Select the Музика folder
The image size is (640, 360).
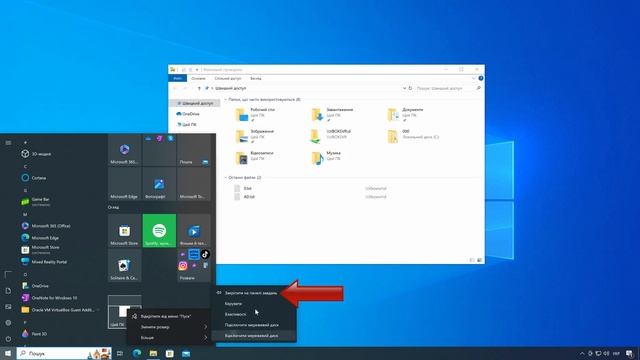[326, 158]
